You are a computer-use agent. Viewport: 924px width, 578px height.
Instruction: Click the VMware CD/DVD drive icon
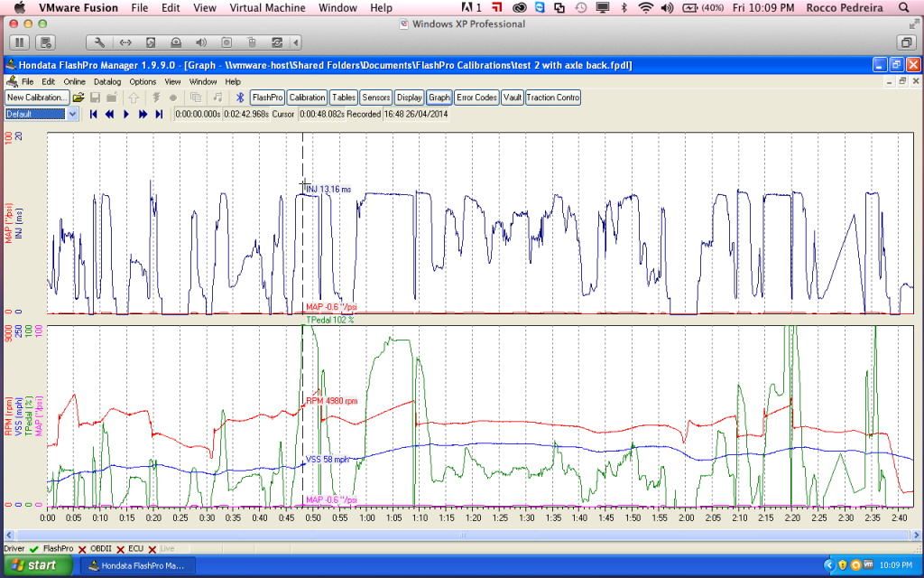(x=176, y=42)
